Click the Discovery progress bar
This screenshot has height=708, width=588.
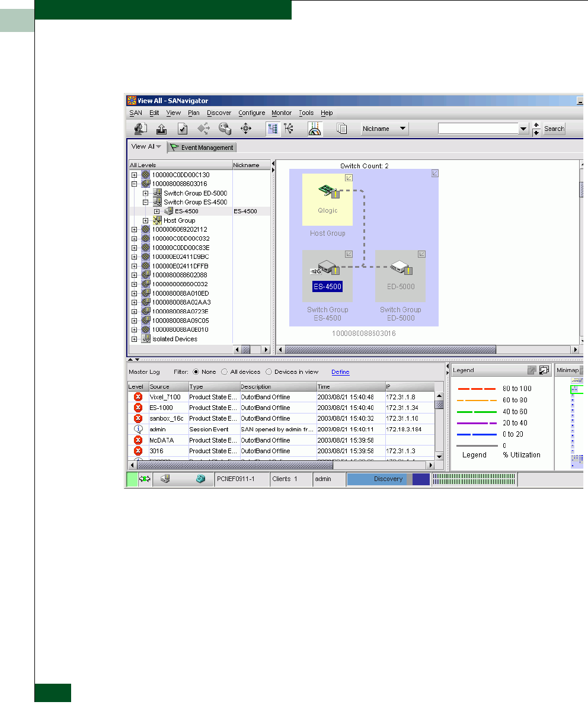(x=388, y=479)
